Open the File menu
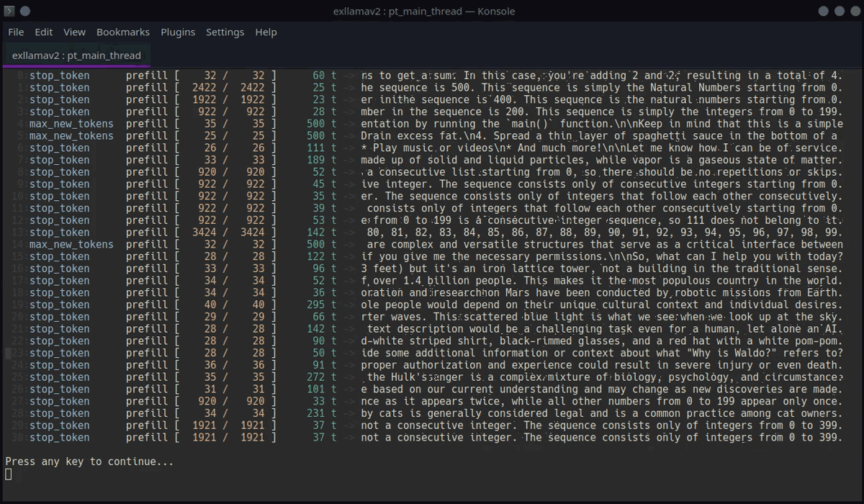The width and height of the screenshot is (864, 504). [16, 32]
